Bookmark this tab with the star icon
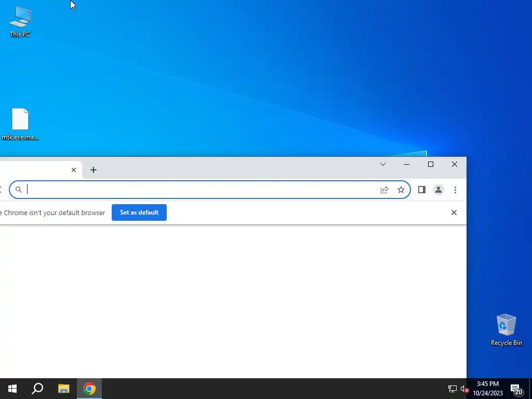532x399 pixels. [401, 190]
